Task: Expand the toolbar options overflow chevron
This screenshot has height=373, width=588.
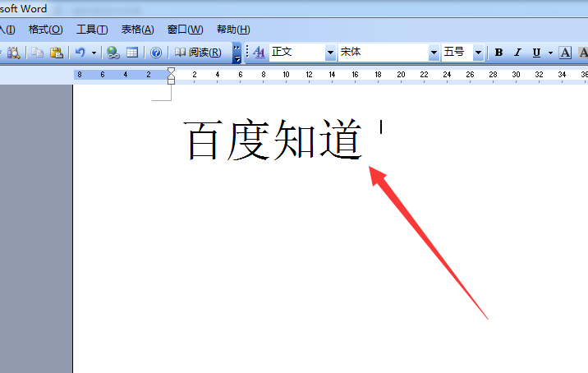Action: pos(237,53)
